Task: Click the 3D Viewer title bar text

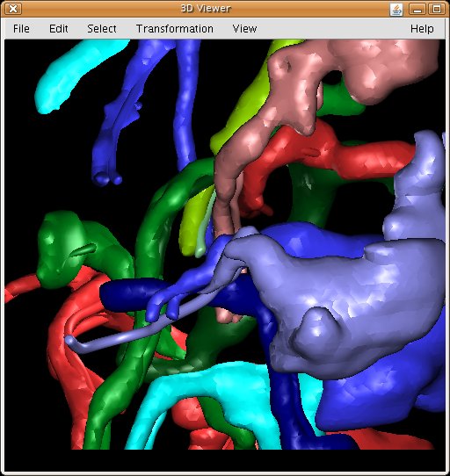Action: pos(206,9)
